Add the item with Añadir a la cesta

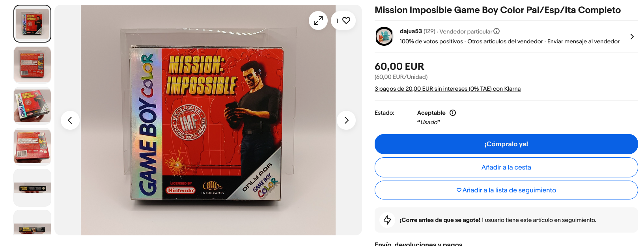(x=506, y=167)
